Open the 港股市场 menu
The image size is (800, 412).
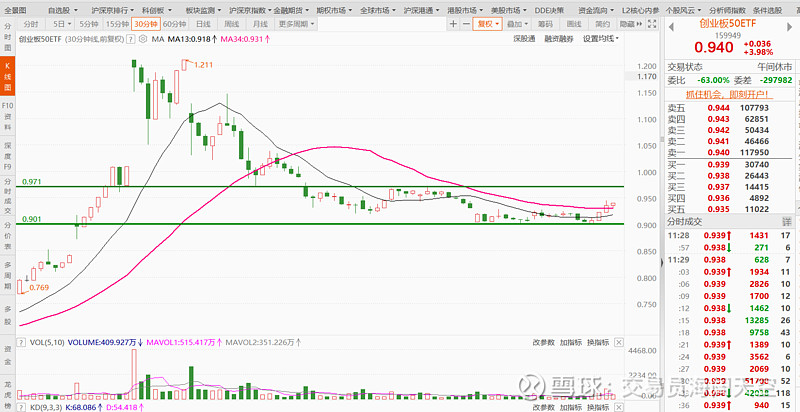(465, 10)
